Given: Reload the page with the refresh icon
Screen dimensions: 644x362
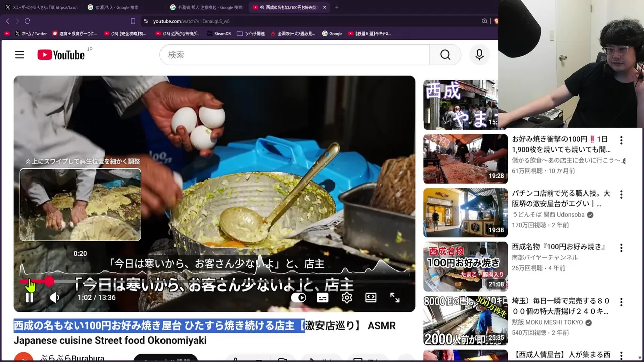Looking at the screenshot, I should [x=27, y=21].
